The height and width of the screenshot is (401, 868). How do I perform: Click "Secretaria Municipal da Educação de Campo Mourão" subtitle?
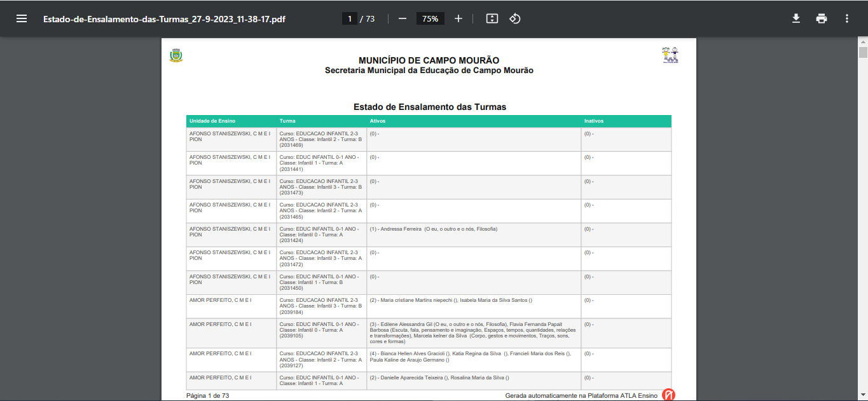pyautogui.click(x=429, y=71)
